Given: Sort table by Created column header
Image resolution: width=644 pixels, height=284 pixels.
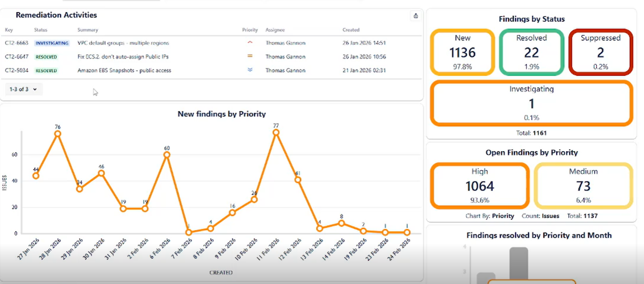Looking at the screenshot, I should tap(351, 30).
